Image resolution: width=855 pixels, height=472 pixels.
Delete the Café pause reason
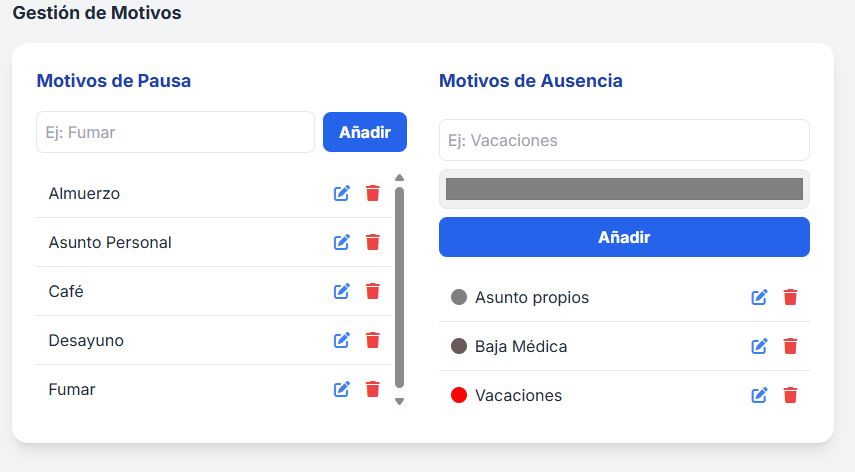point(373,291)
